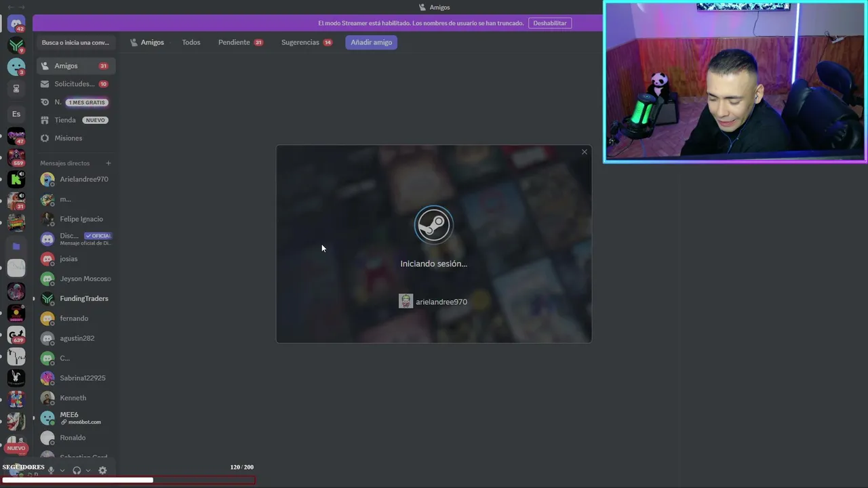Switch to the Sugerencias tab
The height and width of the screenshot is (488, 868).
[307, 42]
